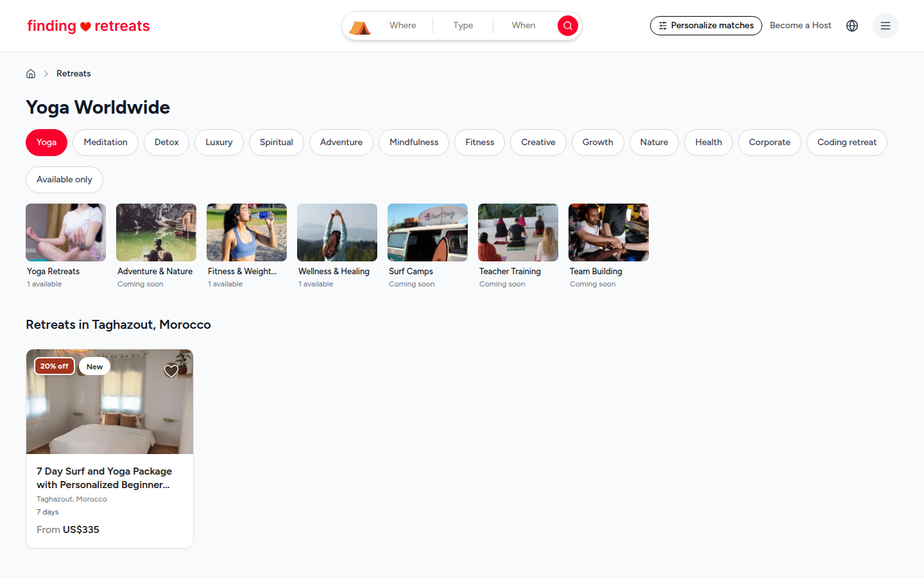Open the Where search field

coord(403,26)
